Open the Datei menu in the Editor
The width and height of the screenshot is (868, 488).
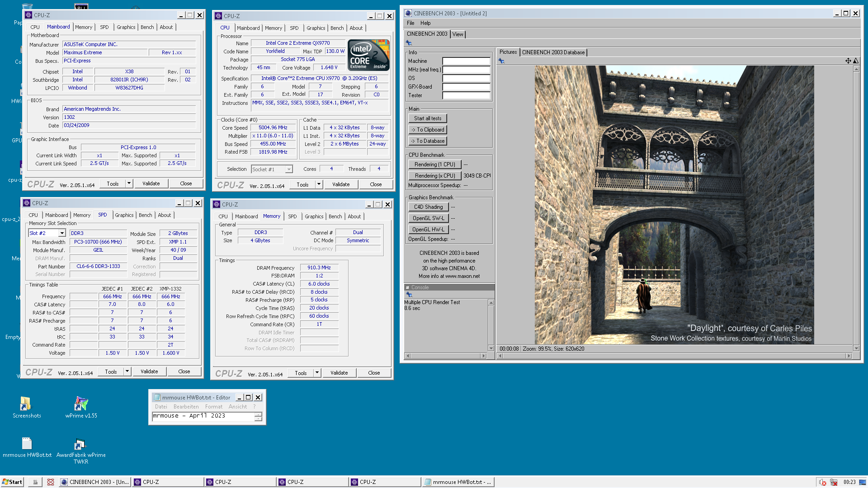161,407
